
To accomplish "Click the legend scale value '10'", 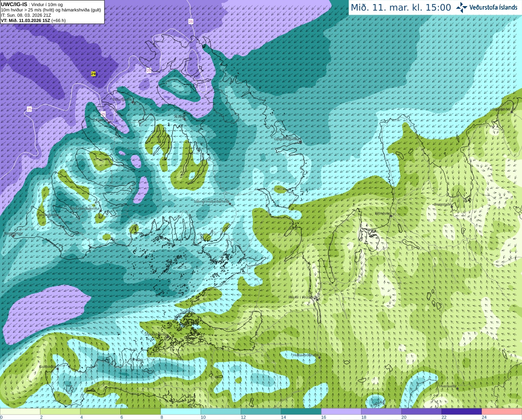I will pos(203,417).
